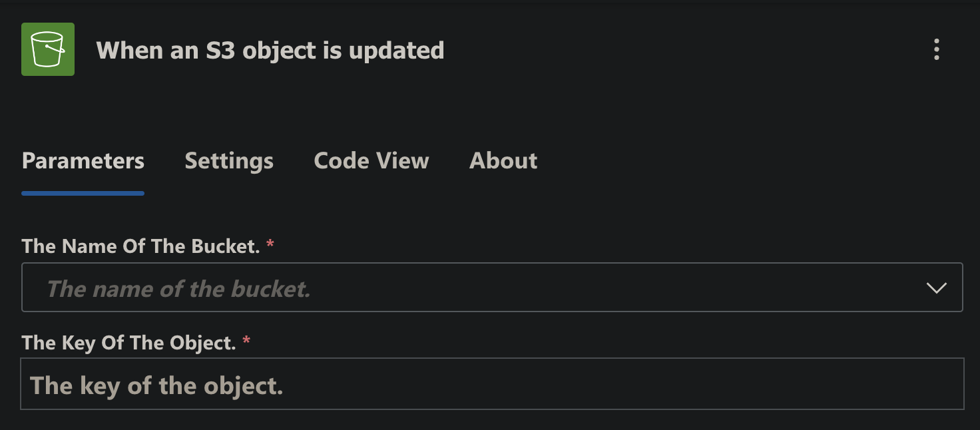The image size is (980, 430).
Task: Open the three-dot more options menu
Action: 936,49
